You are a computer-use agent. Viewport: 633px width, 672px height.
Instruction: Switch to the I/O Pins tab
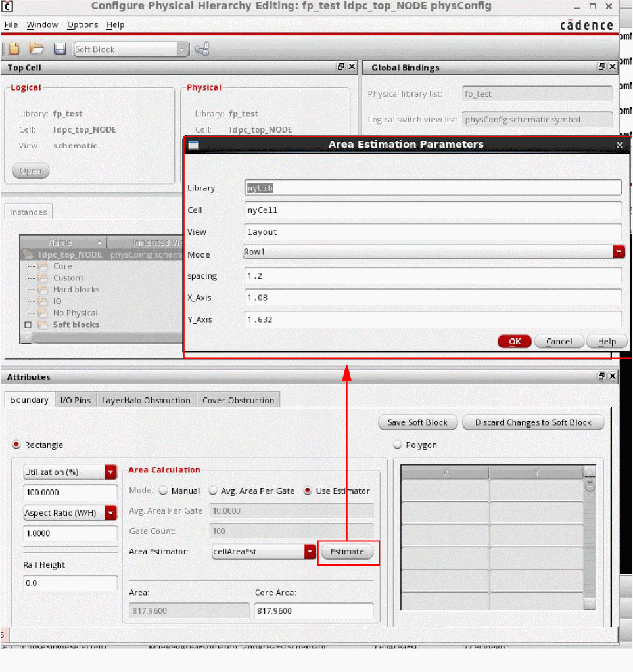76,400
